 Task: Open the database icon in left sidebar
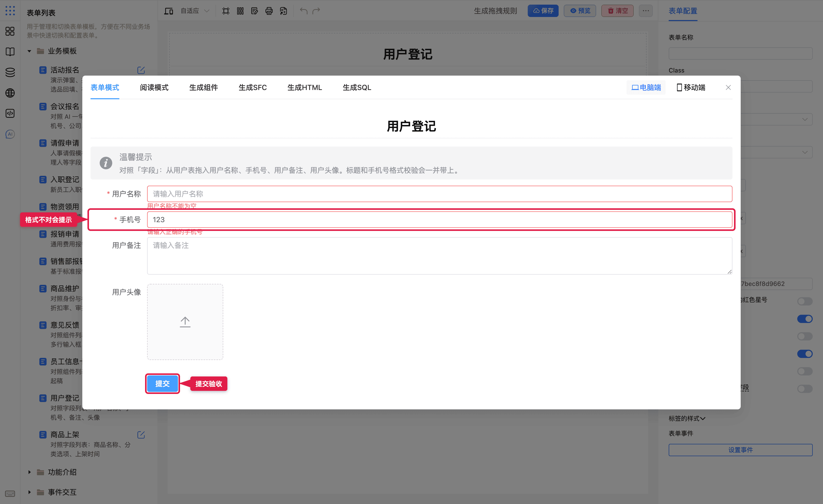10,72
